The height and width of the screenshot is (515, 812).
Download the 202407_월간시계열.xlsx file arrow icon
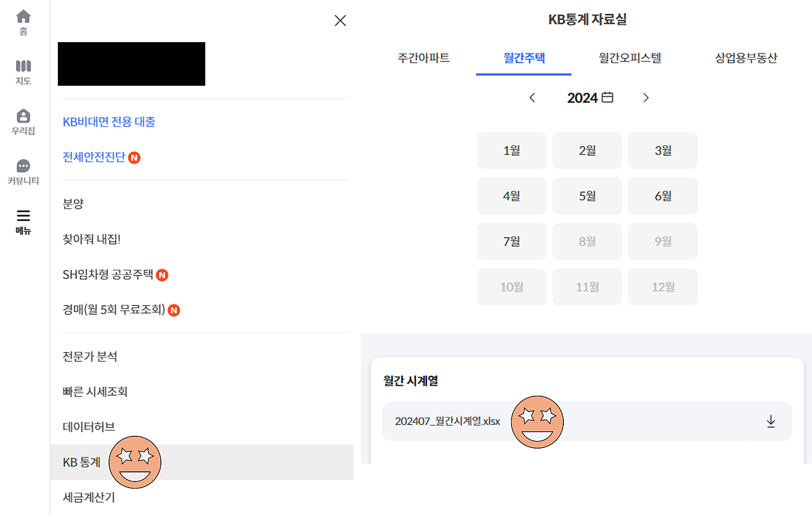tap(770, 421)
